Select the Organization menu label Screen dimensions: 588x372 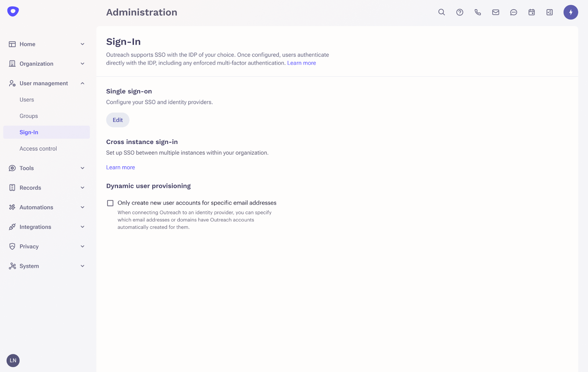point(36,64)
